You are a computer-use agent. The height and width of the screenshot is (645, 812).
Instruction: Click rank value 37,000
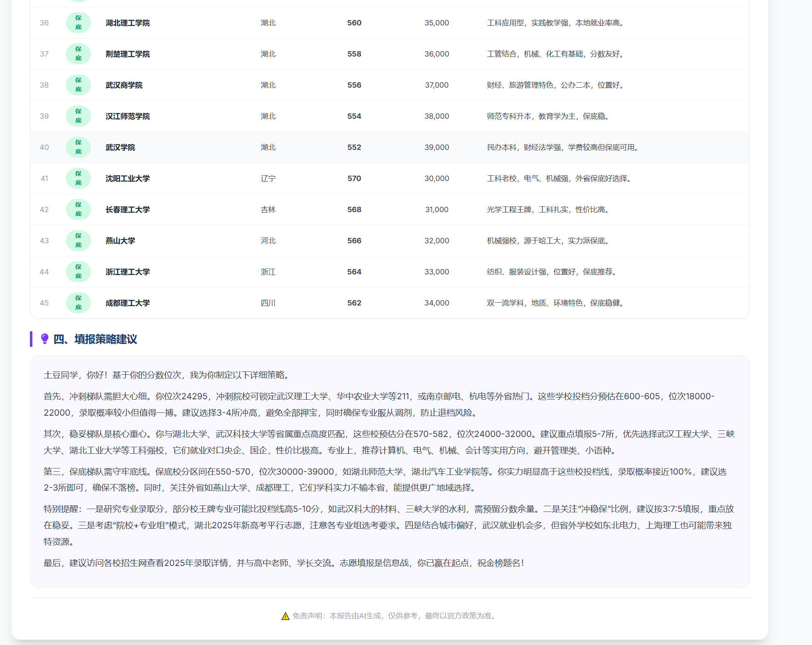click(437, 85)
